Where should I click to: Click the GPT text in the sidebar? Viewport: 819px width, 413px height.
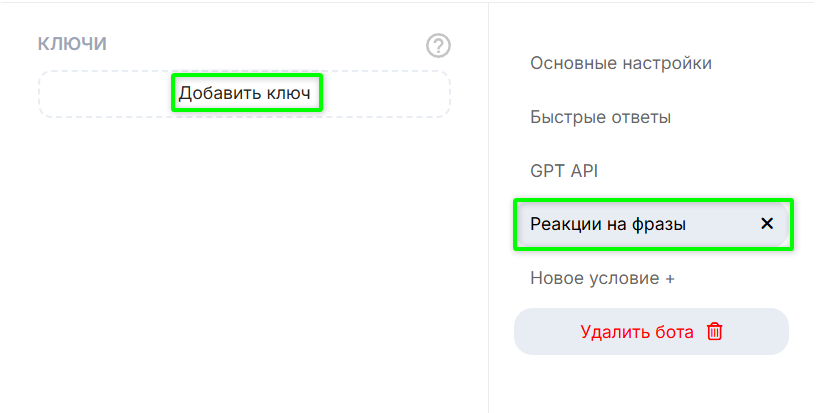[548, 171]
